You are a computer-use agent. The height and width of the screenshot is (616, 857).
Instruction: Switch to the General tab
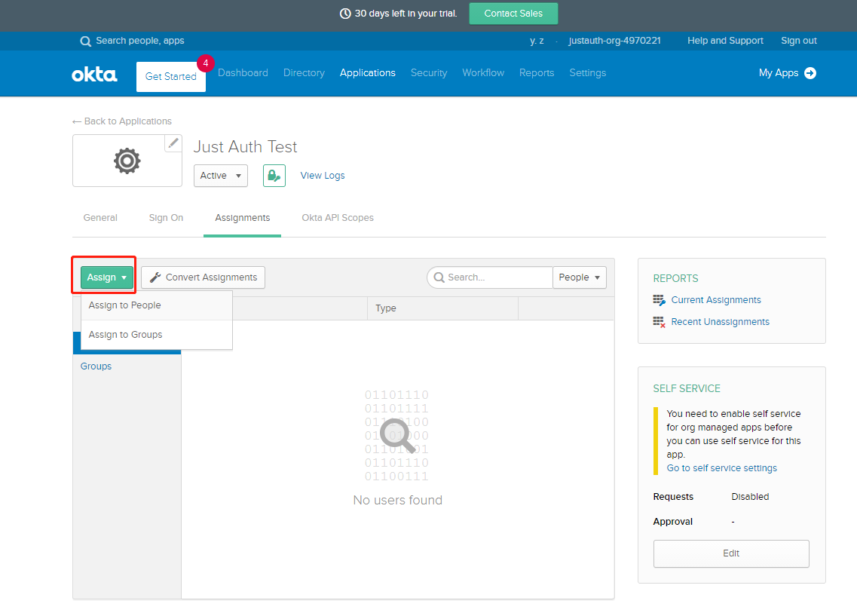[100, 218]
